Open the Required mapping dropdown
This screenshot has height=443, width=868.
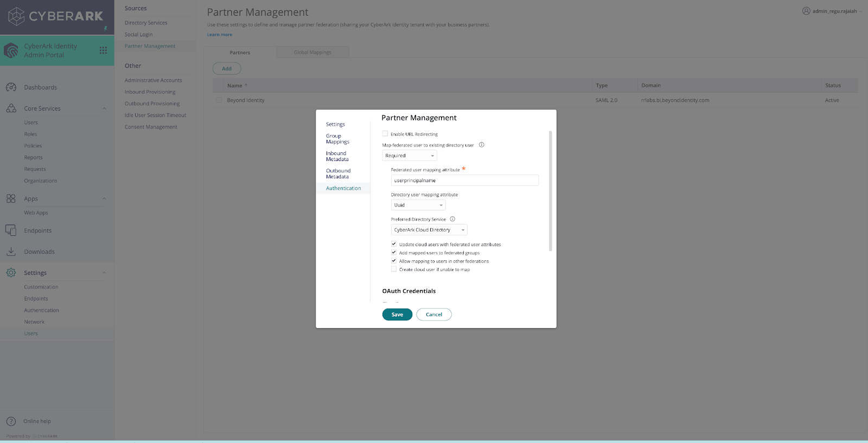point(410,156)
